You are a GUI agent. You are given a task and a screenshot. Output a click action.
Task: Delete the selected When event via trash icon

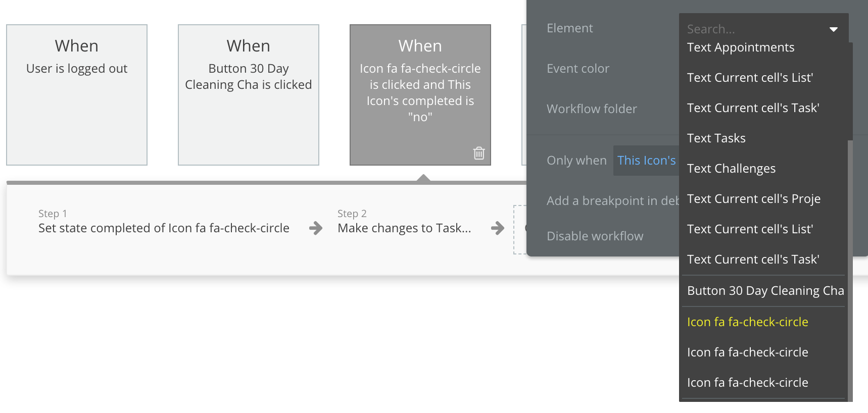[478, 152]
